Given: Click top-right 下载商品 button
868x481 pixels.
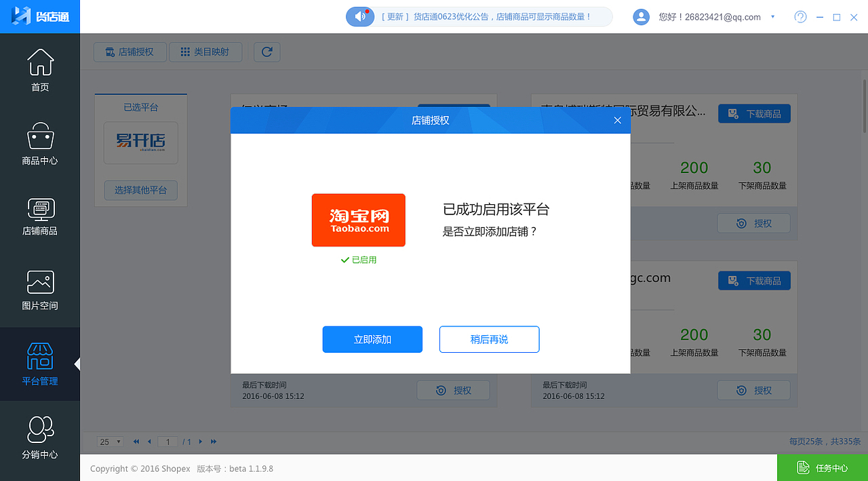Looking at the screenshot, I should (x=754, y=114).
